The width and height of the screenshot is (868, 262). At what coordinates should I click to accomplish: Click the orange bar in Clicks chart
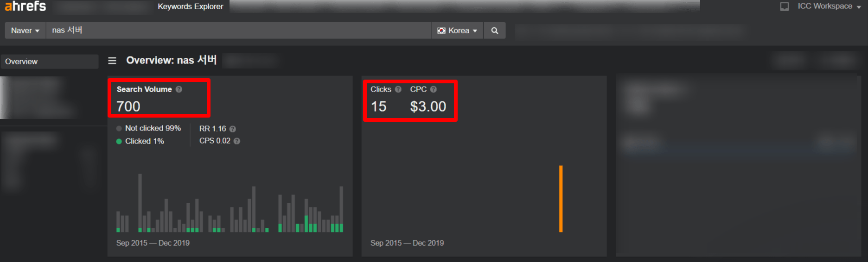(561, 199)
